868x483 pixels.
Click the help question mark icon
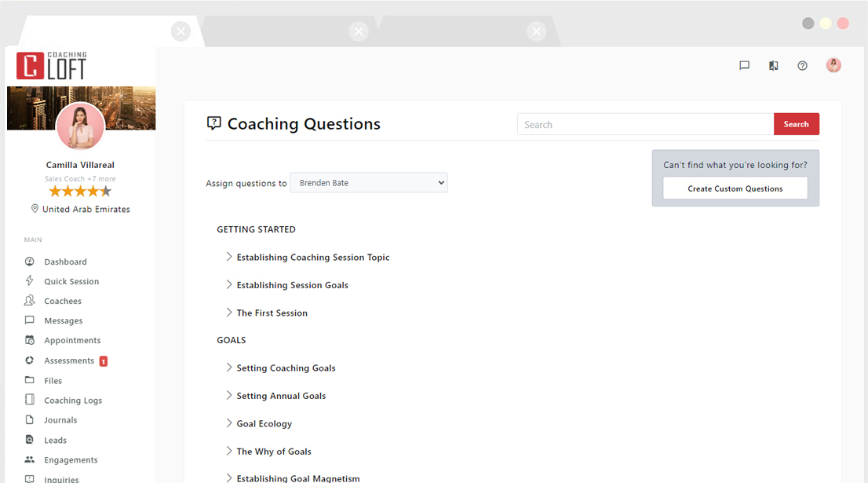point(802,66)
